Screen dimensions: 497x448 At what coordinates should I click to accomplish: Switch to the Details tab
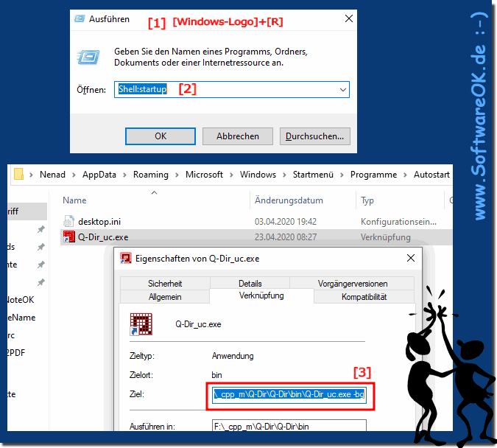click(250, 283)
